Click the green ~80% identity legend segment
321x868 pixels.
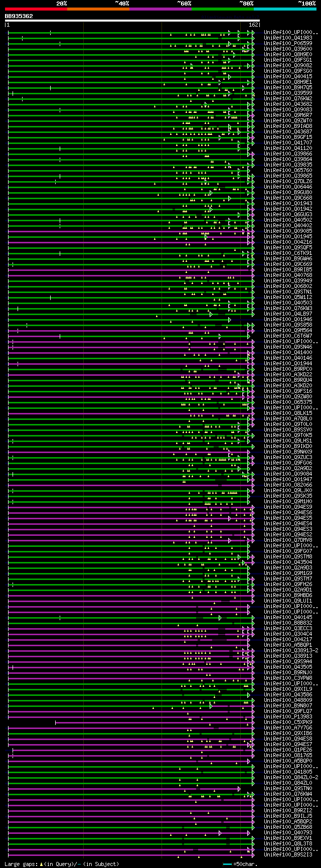pyautogui.click(x=222, y=9)
